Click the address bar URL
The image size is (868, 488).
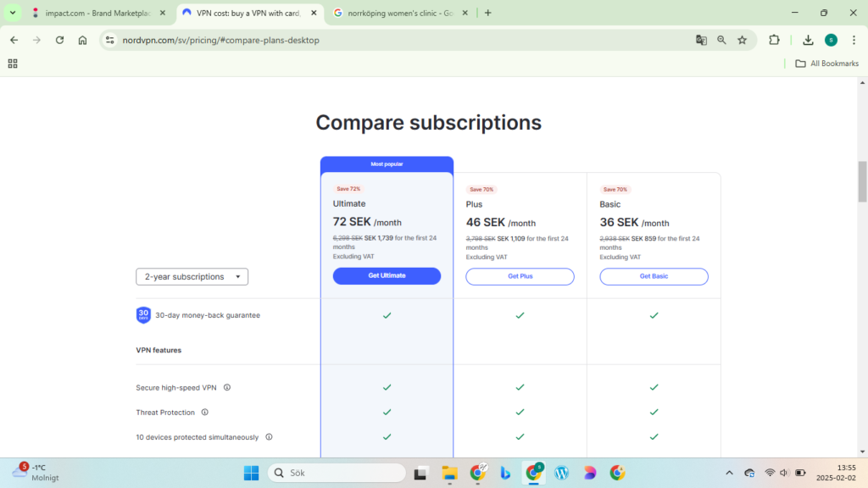[221, 40]
